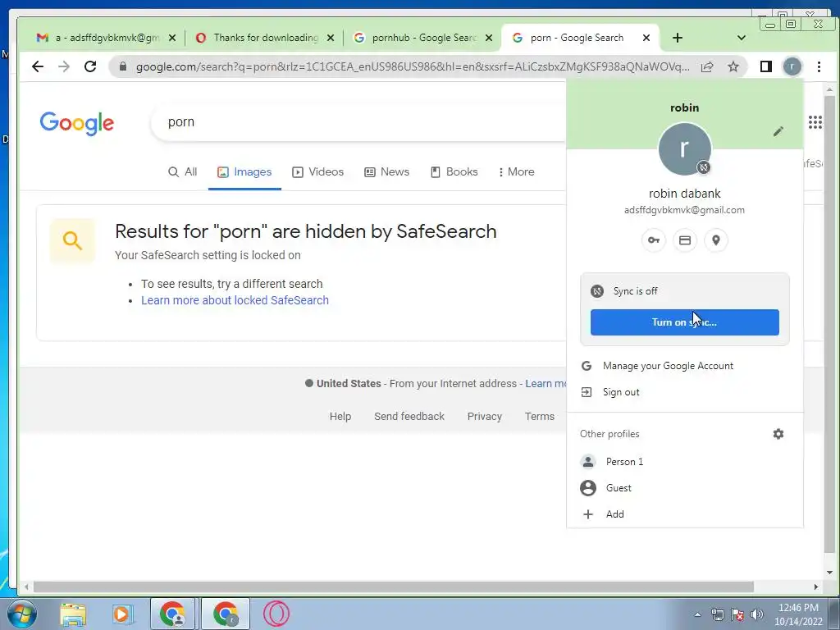Open the Terms footer link
Screen dimensions: 840x630
(x=540, y=416)
